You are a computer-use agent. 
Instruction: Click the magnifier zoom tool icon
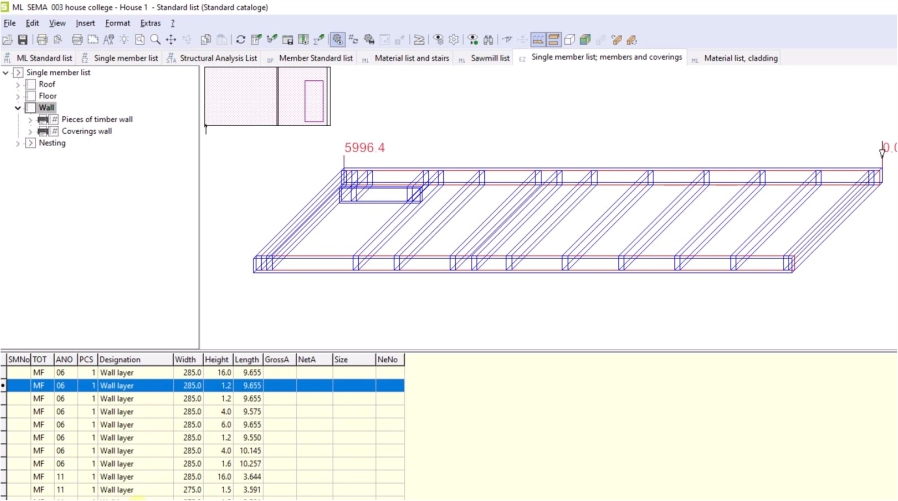tap(155, 40)
